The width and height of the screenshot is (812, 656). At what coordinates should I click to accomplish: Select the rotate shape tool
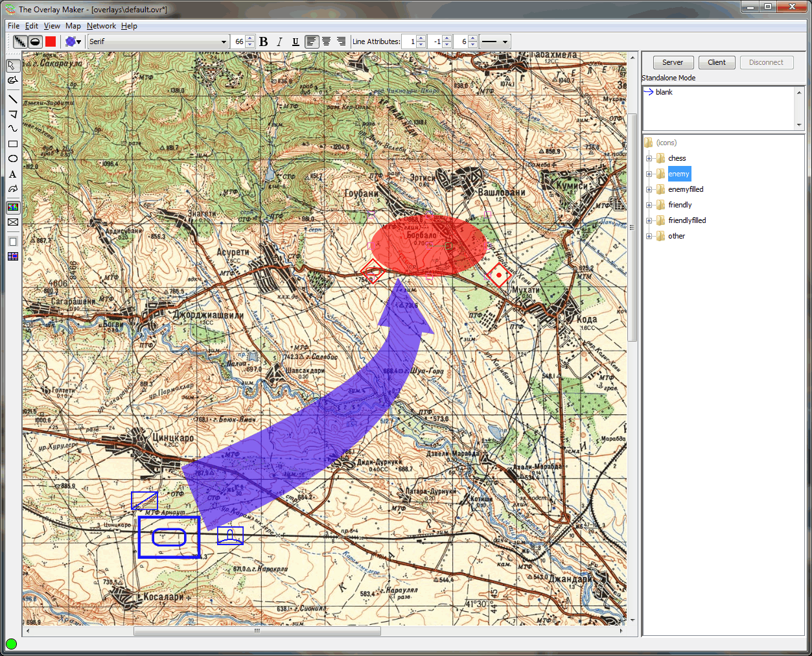click(12, 80)
